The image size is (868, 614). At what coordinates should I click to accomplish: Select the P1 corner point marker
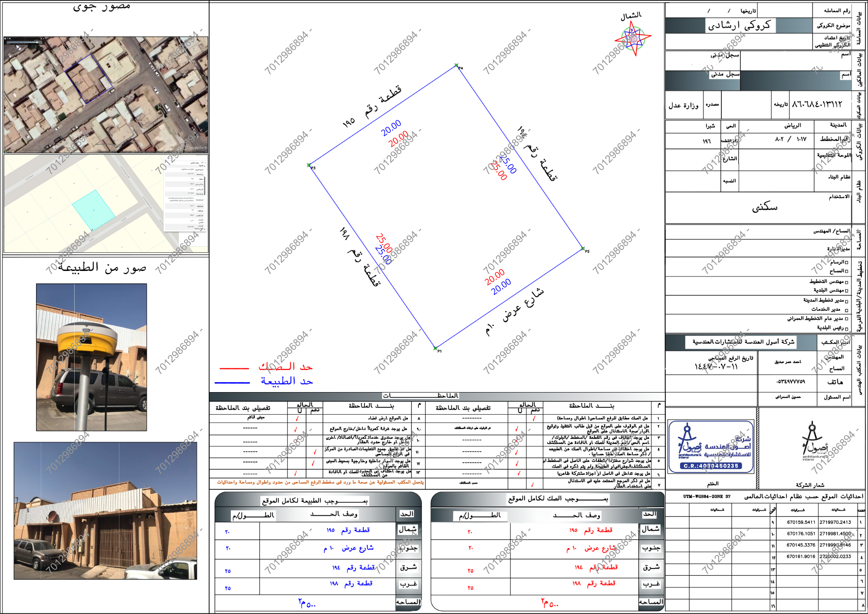(435, 348)
